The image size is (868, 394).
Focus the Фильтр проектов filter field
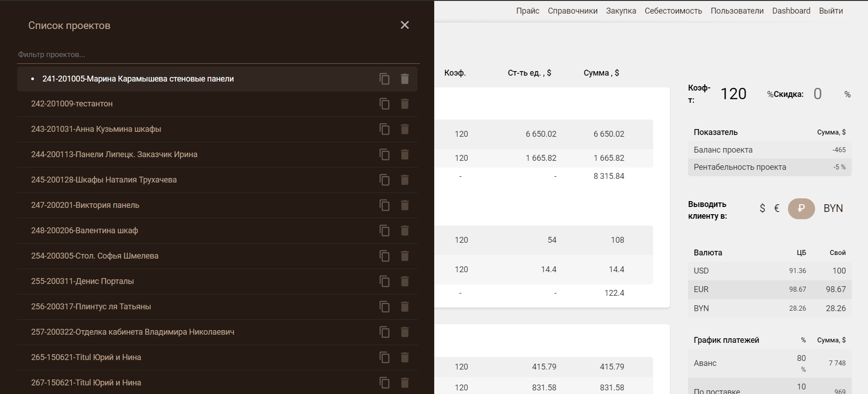tap(218, 54)
